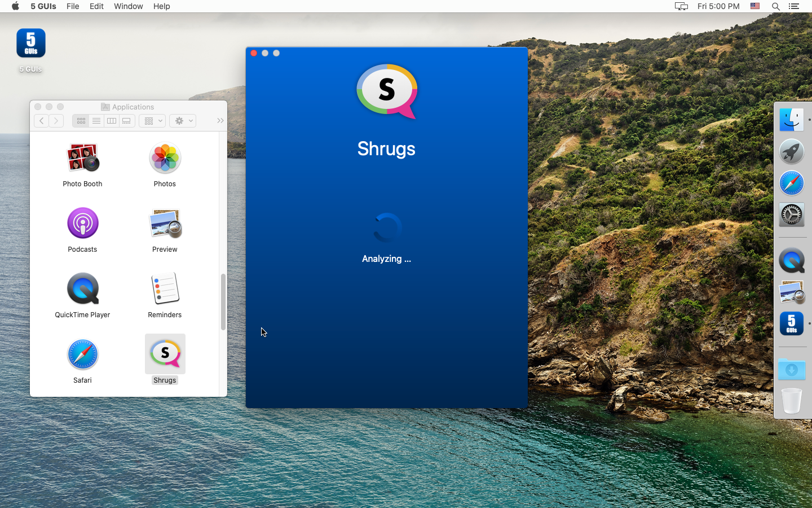Viewport: 812px width, 508px height.
Task: Open the 5 GUIs desktop icon
Action: (30, 44)
